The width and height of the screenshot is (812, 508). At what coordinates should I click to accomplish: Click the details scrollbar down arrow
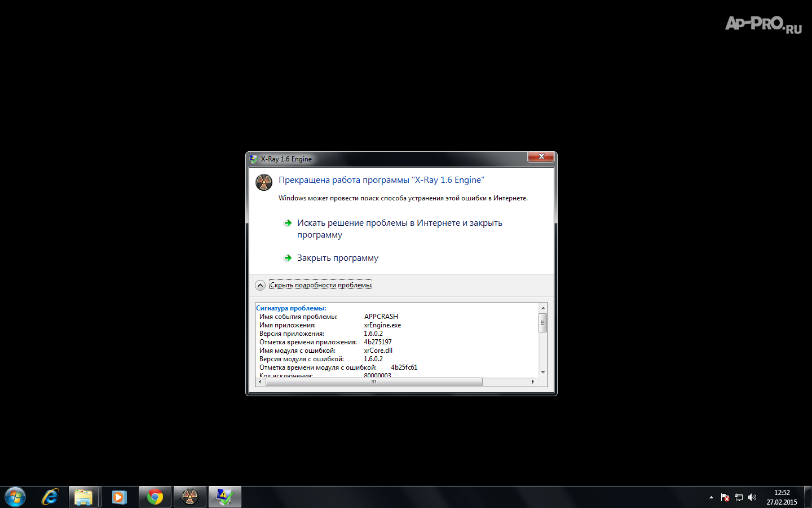click(543, 373)
